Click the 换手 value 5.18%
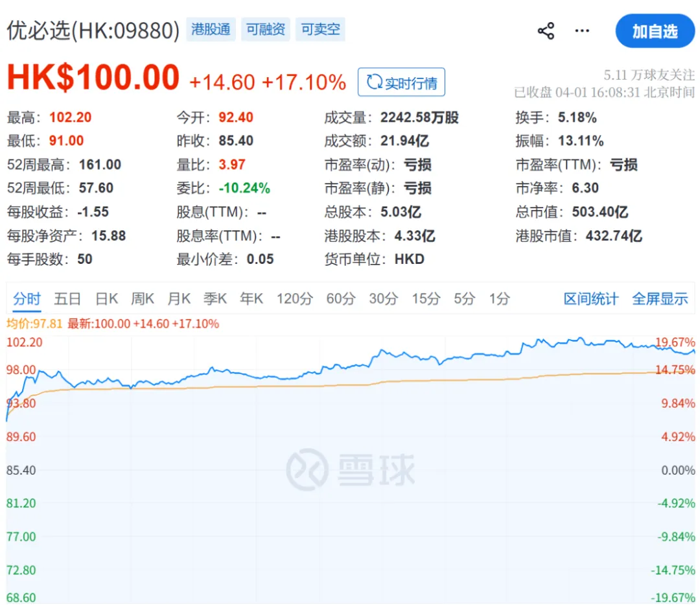The width and height of the screenshot is (700, 605). 577,117
